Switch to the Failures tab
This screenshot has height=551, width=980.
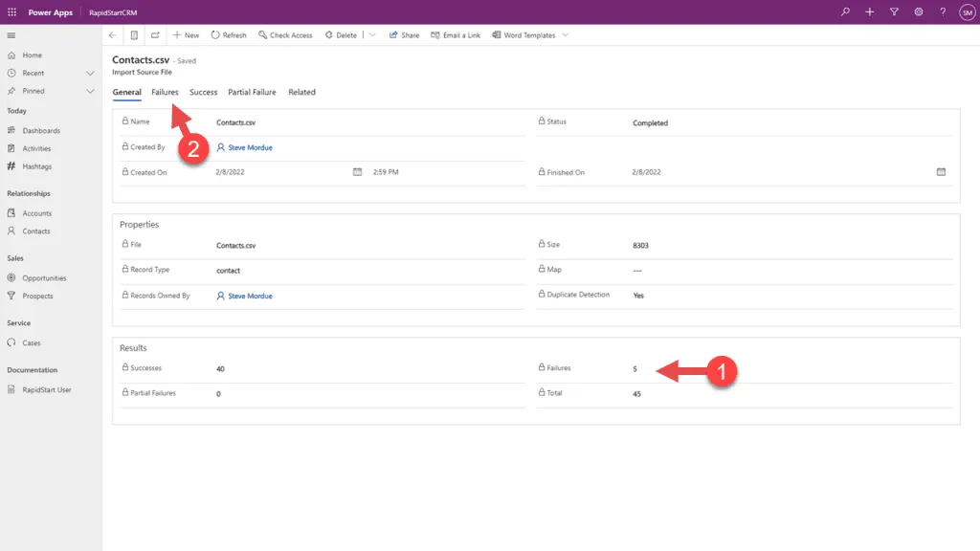[x=164, y=92]
